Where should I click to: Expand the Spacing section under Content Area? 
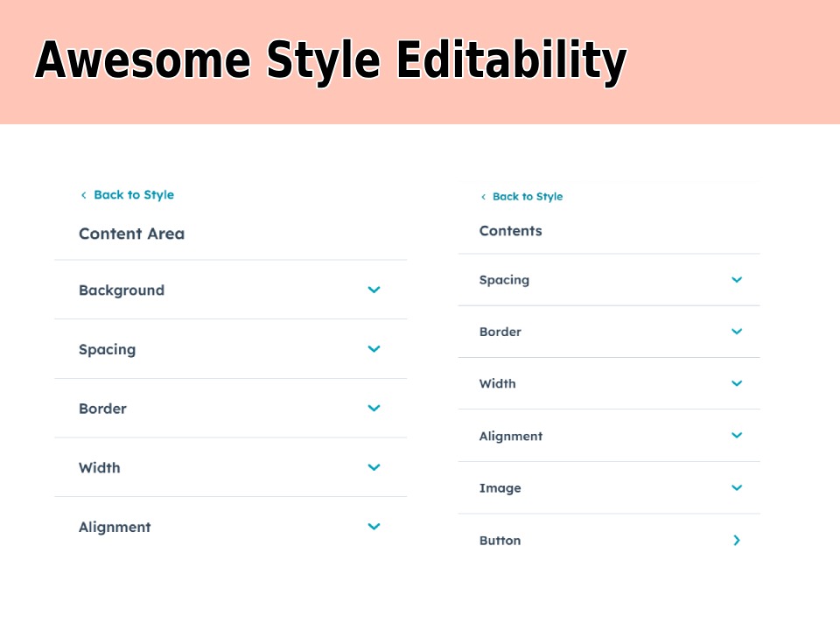[374, 348]
